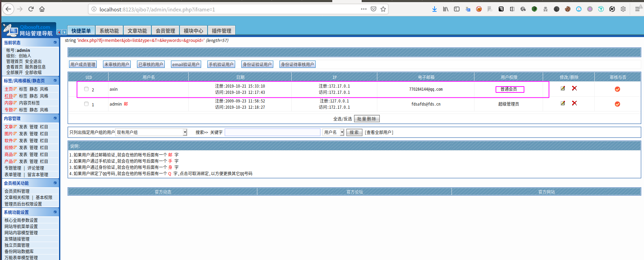
Task: Open 核心全局参数设置 in sidebar
Action: pyautogui.click(x=21, y=220)
